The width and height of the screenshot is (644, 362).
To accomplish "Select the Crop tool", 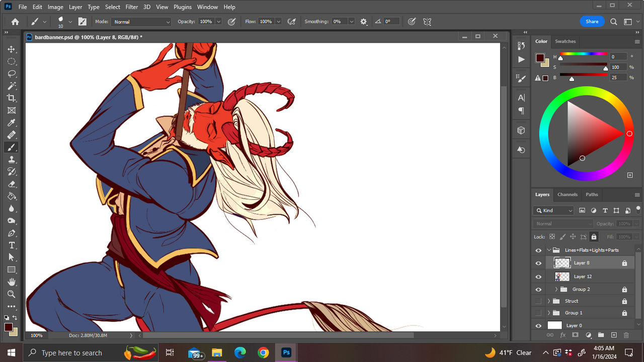I will tap(11, 98).
